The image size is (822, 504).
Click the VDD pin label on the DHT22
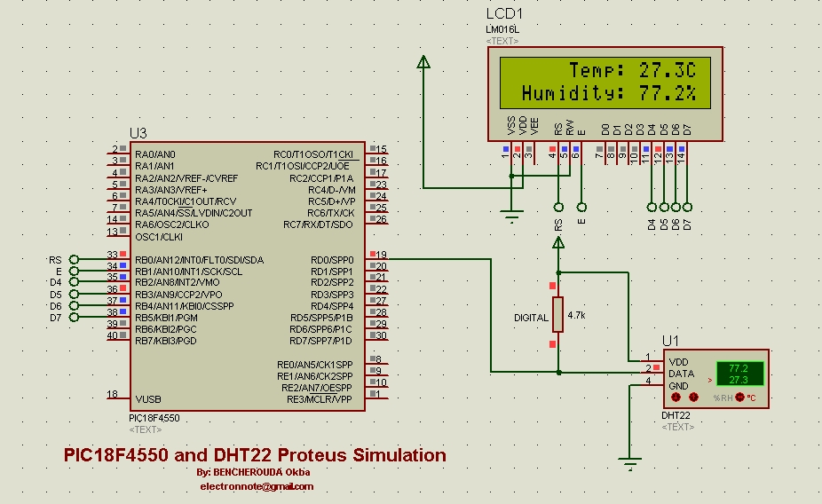click(x=678, y=362)
